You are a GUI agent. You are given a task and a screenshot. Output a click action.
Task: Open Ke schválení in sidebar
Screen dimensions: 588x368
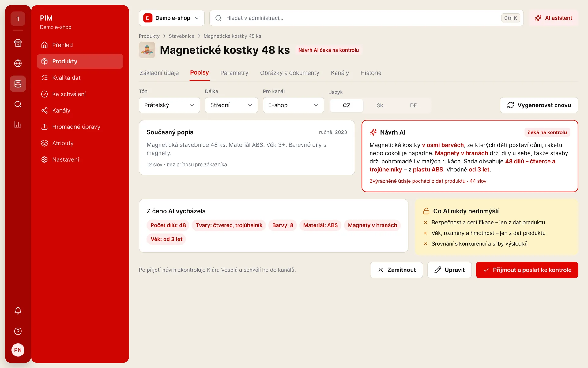point(80,94)
